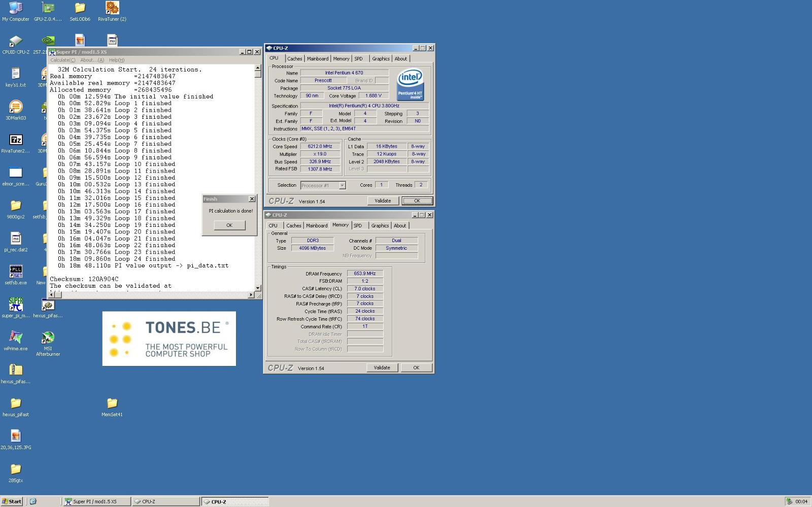Open Start menu
Screen dimensions: 812x507
(12, 501)
